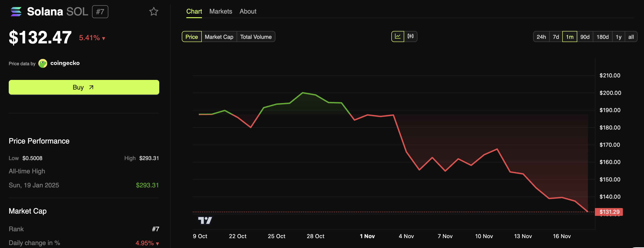The height and width of the screenshot is (248, 644).
Task: Click the #7 rank badge
Action: (x=100, y=12)
